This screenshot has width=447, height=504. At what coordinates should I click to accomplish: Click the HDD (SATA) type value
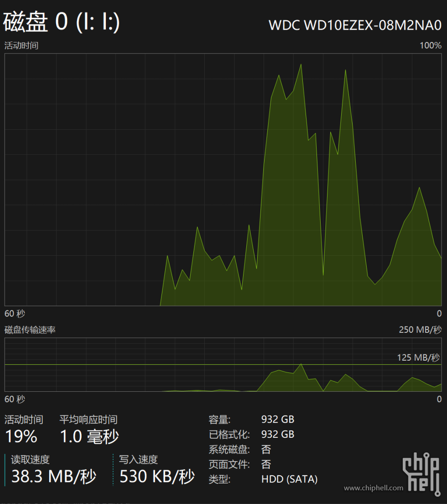tap(289, 479)
